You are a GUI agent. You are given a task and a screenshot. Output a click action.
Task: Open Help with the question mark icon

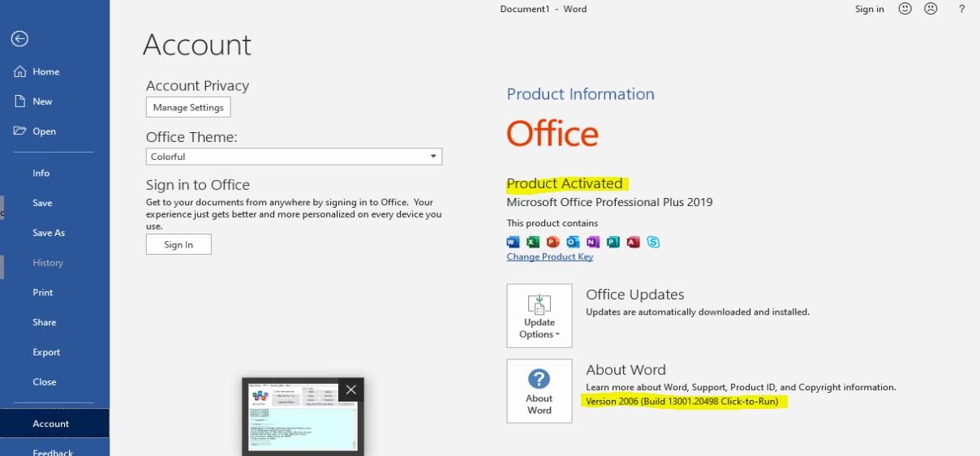(961, 9)
